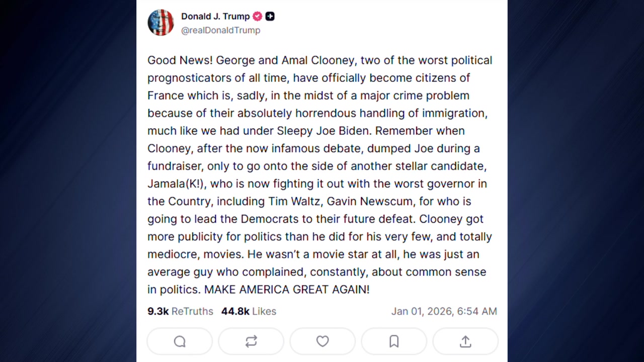The height and width of the screenshot is (362, 644).
Task: Click "Sleepy Joe Biden" in the post
Action: click(324, 131)
